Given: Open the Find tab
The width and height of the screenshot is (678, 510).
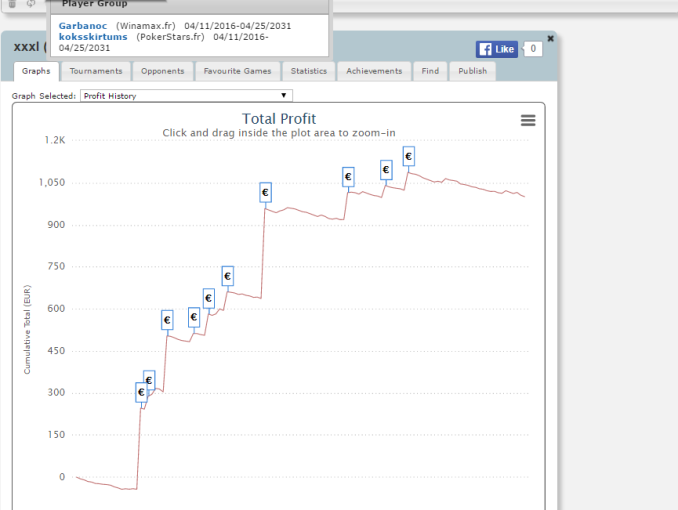Looking at the screenshot, I should pos(430,71).
